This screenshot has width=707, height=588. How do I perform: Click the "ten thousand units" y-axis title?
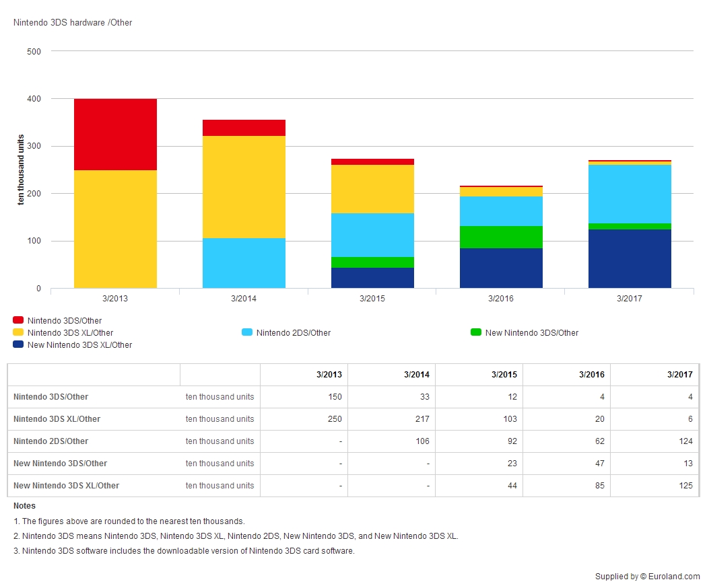point(20,170)
